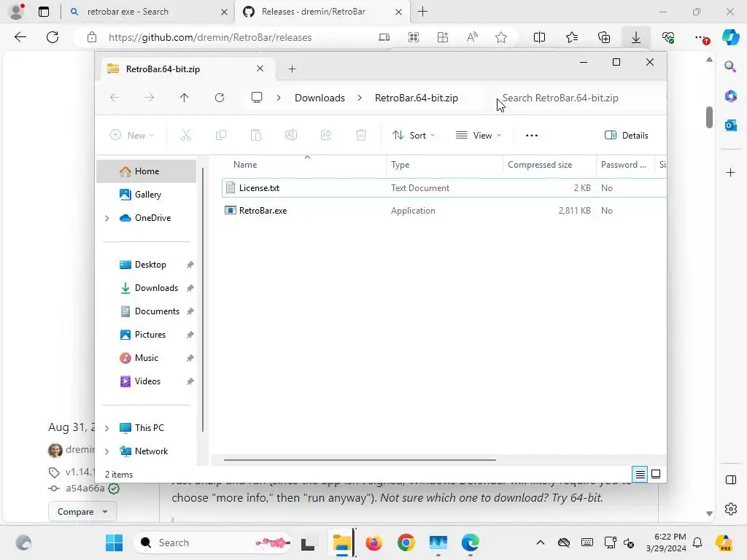Open the Compare dropdown on GitHub page
Viewport: 747px width, 560px height.
pyautogui.click(x=82, y=511)
